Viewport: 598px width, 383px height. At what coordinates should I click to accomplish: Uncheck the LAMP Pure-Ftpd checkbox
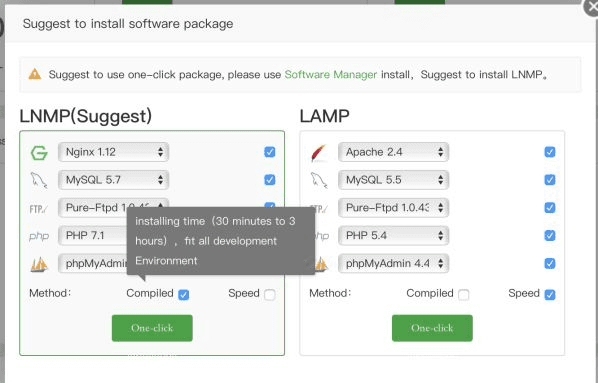(x=550, y=208)
